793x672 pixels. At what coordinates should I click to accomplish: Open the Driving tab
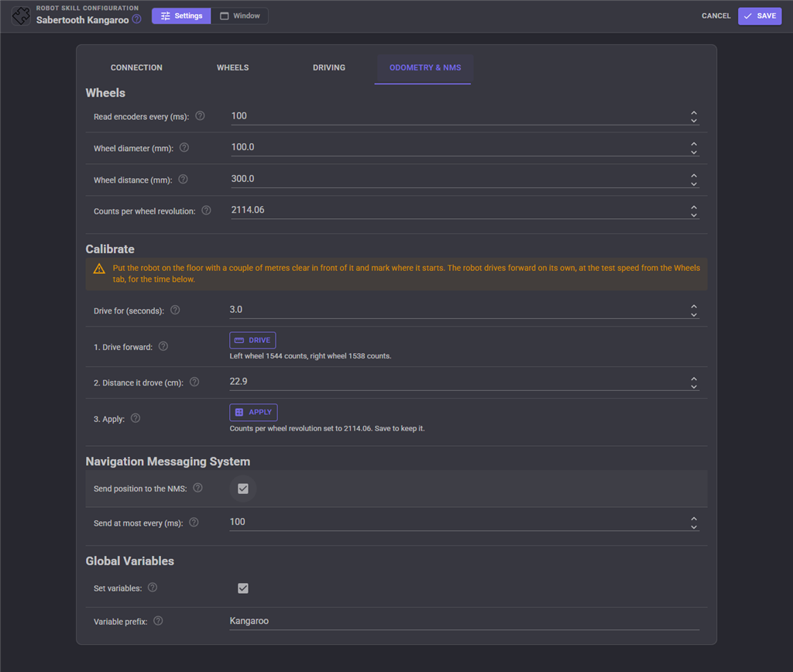coord(328,68)
